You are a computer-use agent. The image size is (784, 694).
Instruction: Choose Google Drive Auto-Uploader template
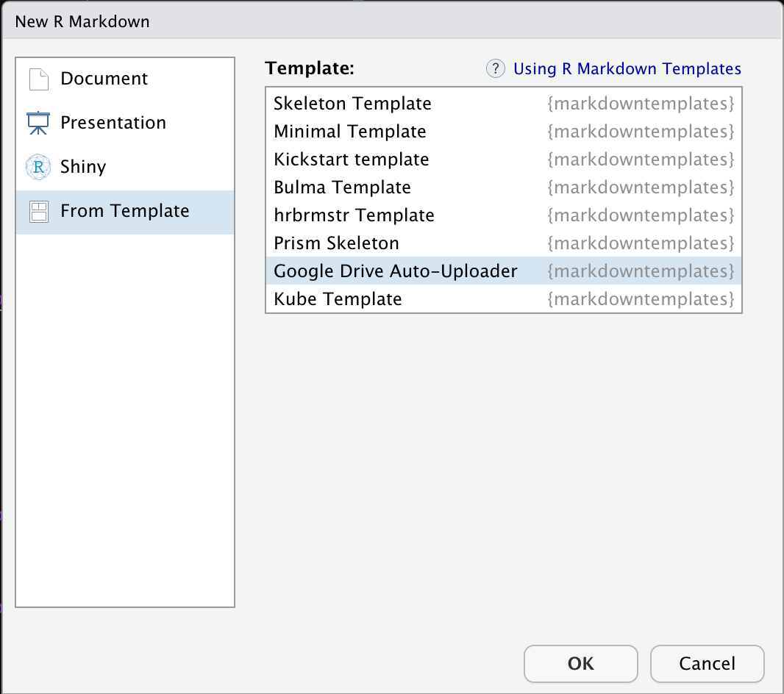point(396,271)
